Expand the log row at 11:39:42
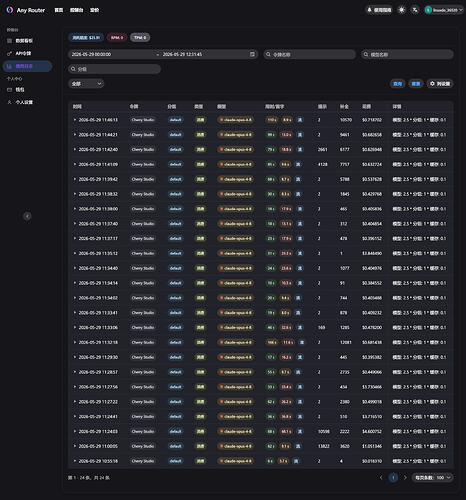466x500 pixels. click(x=75, y=179)
